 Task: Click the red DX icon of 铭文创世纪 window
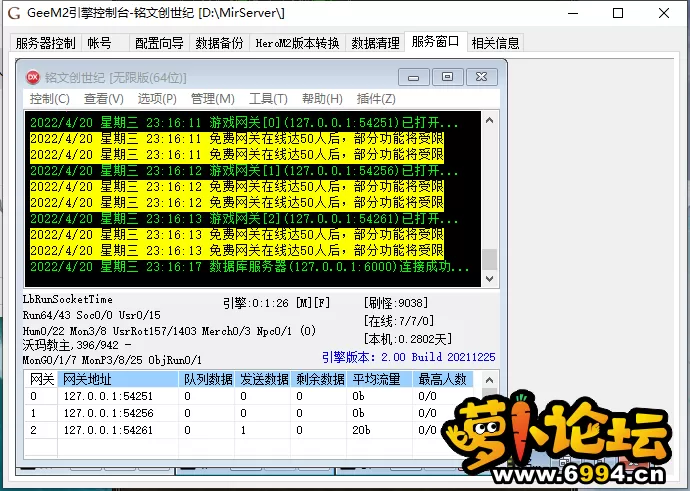[x=33, y=77]
